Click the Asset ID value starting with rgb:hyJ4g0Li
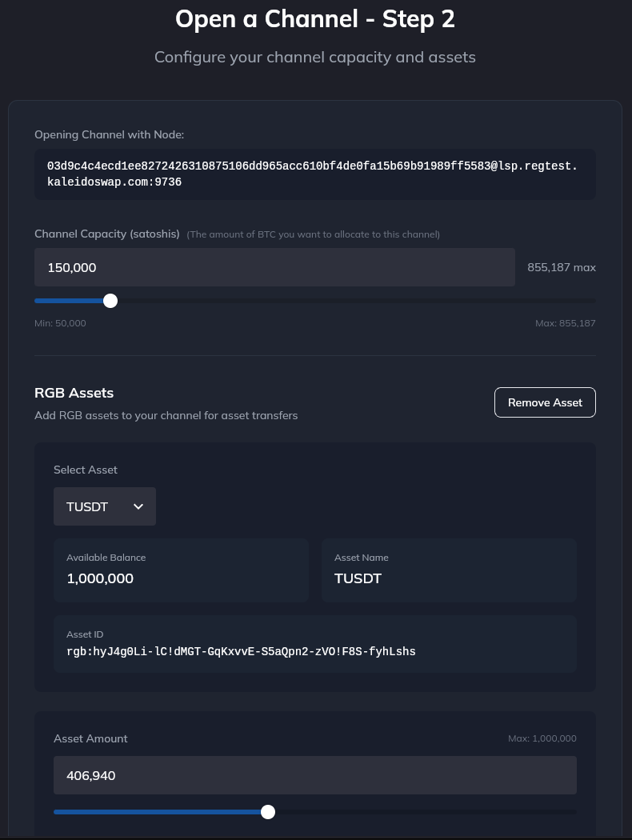Screen dimensions: 632x840 click(x=241, y=651)
